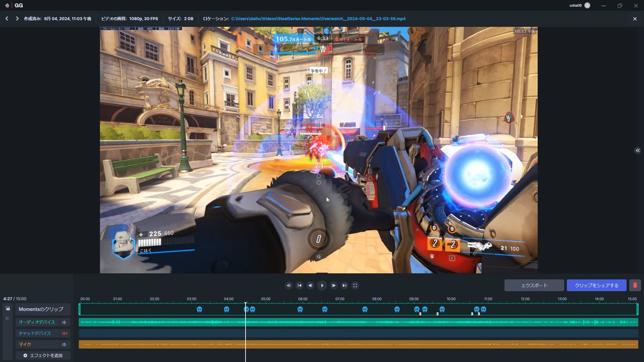This screenshot has height=362, width=644.
Task: Mute the オーディオデバイス track
Action: (64, 322)
